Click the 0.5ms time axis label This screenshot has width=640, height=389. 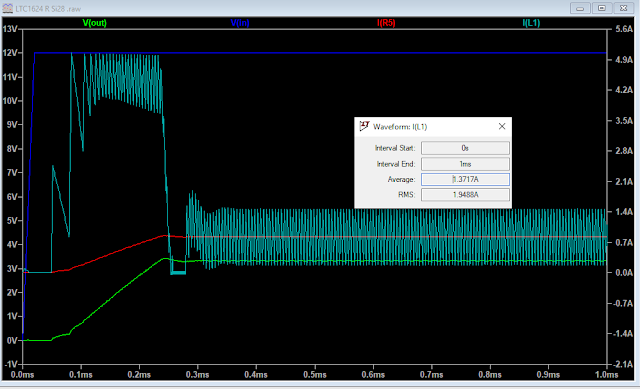coord(315,375)
